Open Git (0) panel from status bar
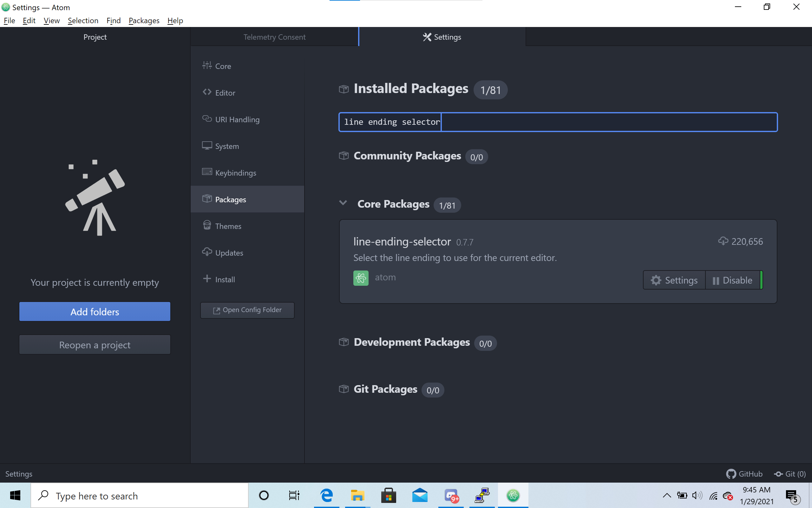This screenshot has height=508, width=812. (x=790, y=474)
